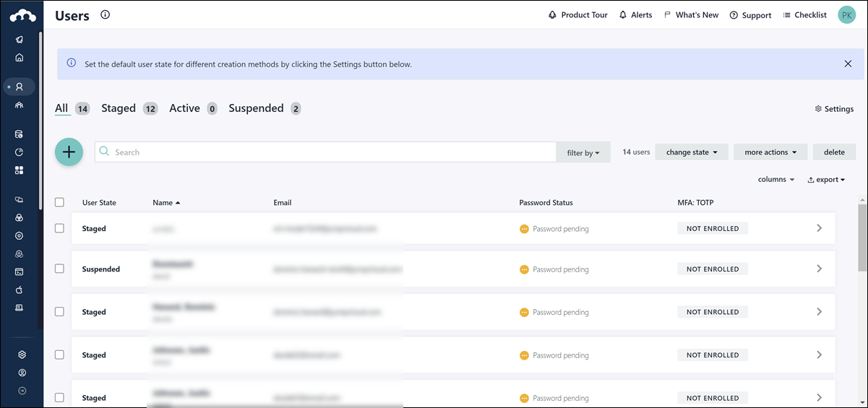Click Password pending in the Suspended row
The width and height of the screenshot is (868, 408).
click(x=554, y=269)
